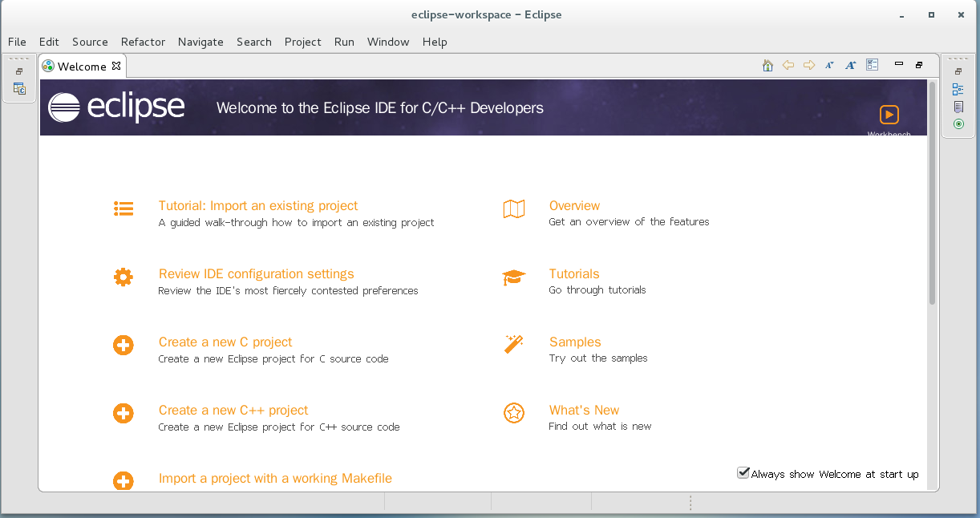
Task: Open the Overview link
Action: [574, 206]
